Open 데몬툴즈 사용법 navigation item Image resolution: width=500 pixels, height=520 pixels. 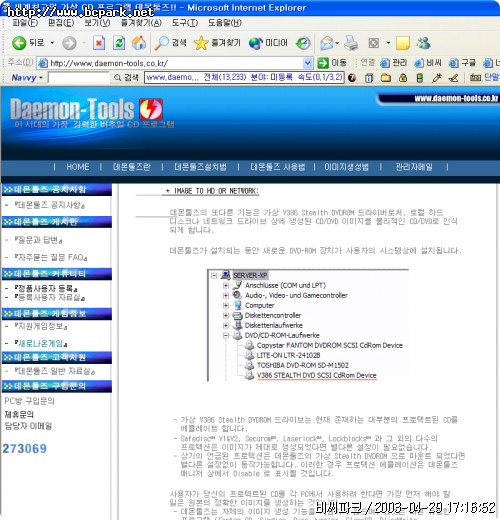pos(277,167)
